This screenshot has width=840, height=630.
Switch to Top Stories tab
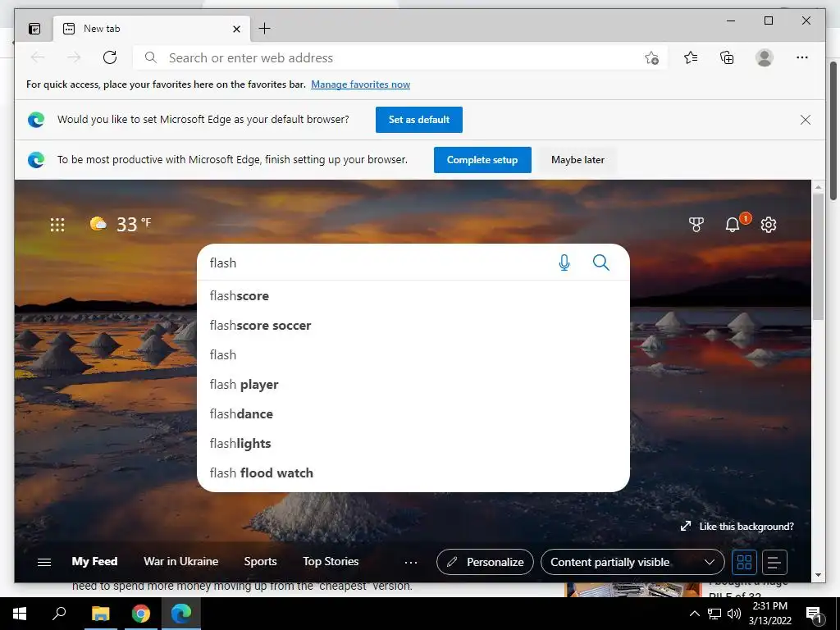pos(331,561)
